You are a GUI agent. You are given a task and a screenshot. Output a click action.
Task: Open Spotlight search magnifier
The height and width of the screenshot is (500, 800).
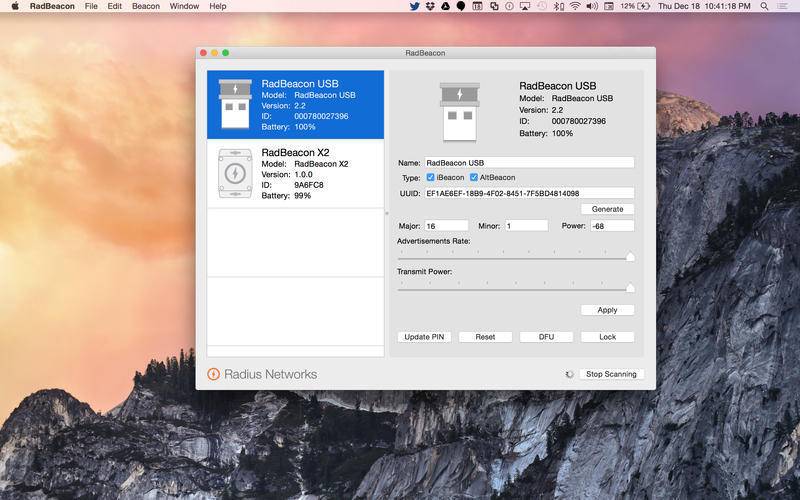[x=764, y=6]
